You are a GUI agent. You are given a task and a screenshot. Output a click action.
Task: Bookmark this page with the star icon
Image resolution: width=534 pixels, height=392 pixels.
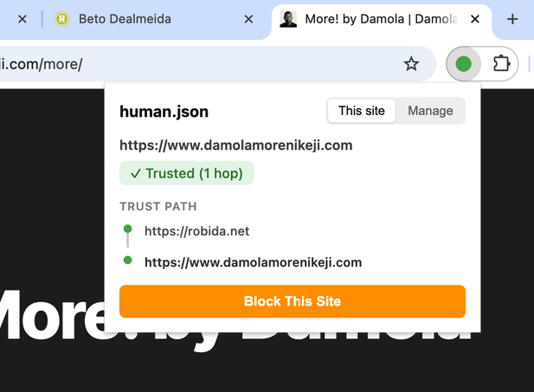click(411, 64)
